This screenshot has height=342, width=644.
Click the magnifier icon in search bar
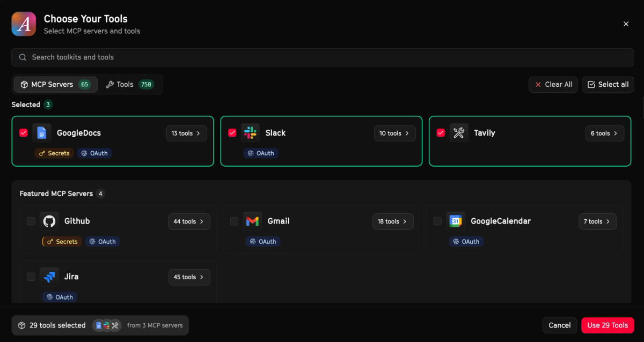coord(23,57)
